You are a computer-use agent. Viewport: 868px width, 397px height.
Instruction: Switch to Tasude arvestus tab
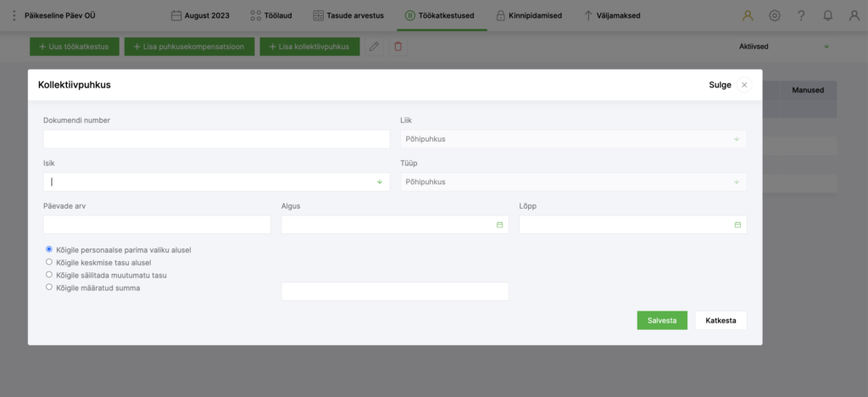click(348, 15)
